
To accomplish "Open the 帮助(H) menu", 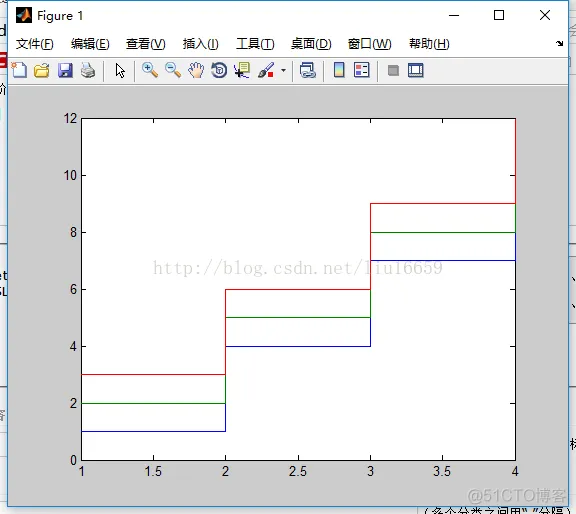I will [429, 44].
